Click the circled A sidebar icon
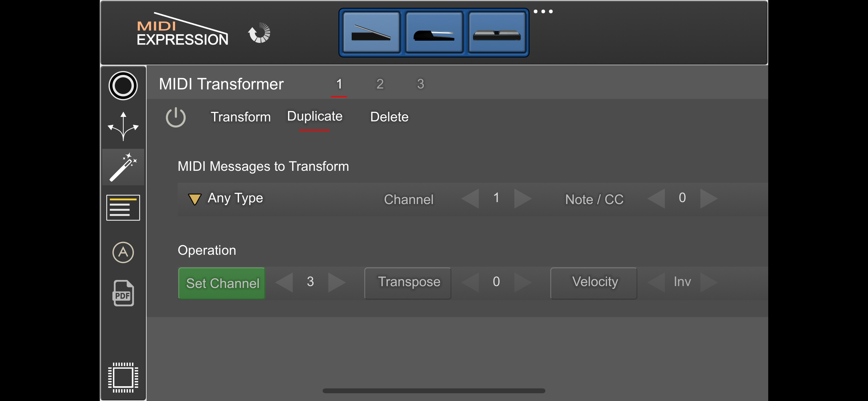 (123, 252)
